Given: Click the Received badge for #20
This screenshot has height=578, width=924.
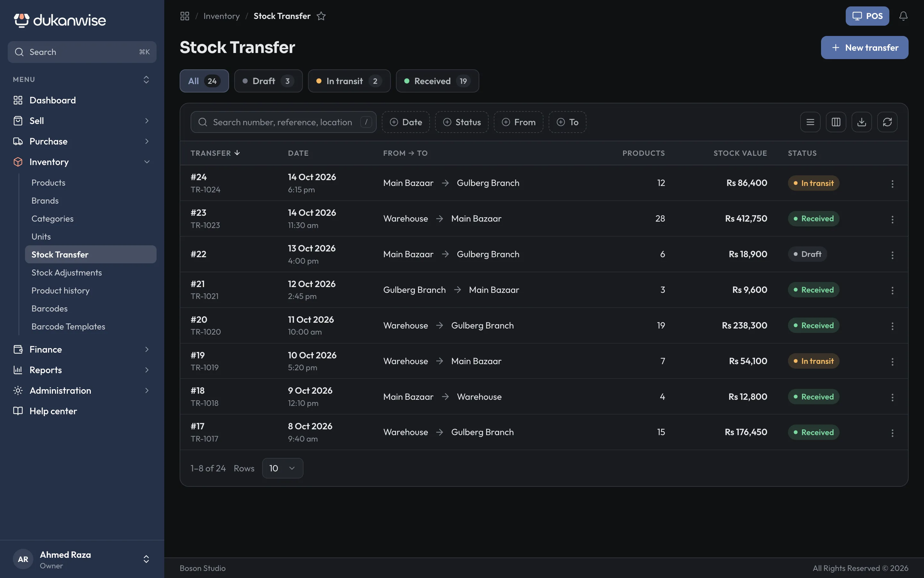Looking at the screenshot, I should (x=813, y=326).
